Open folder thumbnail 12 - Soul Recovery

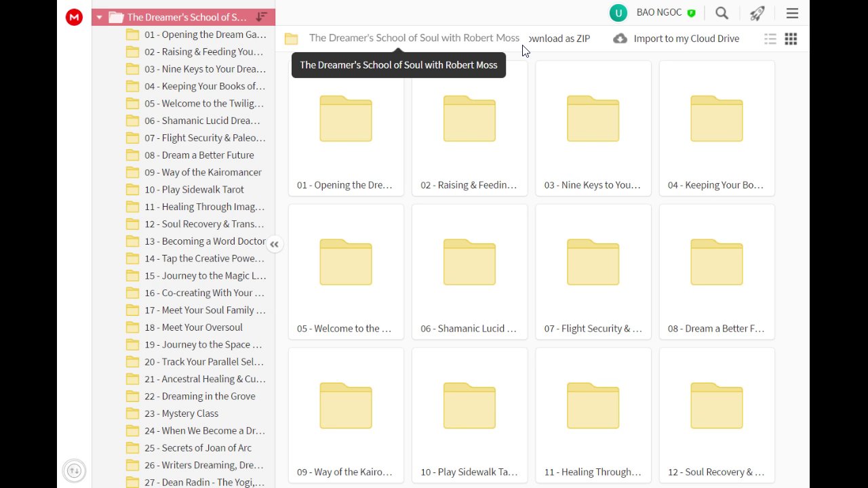tap(717, 415)
